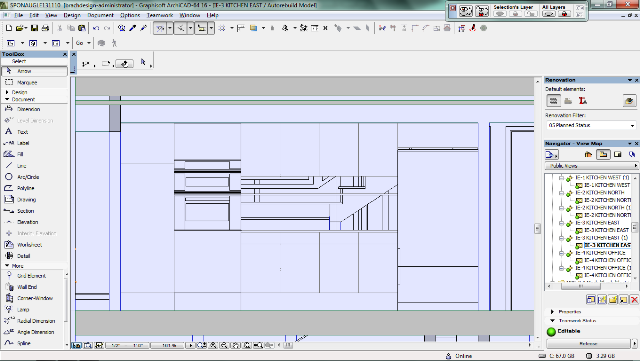This screenshot has height=361, width=640.
Task: Open the Edit menu
Action: (34, 15)
